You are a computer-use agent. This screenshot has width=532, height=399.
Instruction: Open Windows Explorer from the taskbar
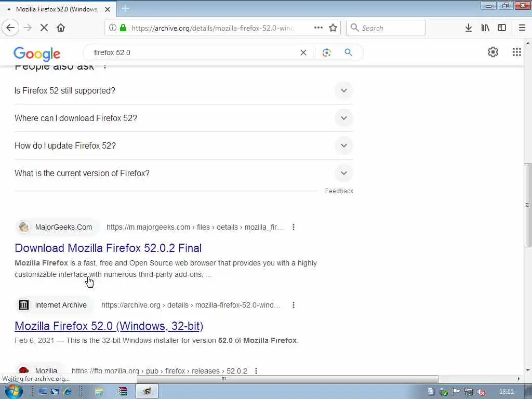(99, 392)
